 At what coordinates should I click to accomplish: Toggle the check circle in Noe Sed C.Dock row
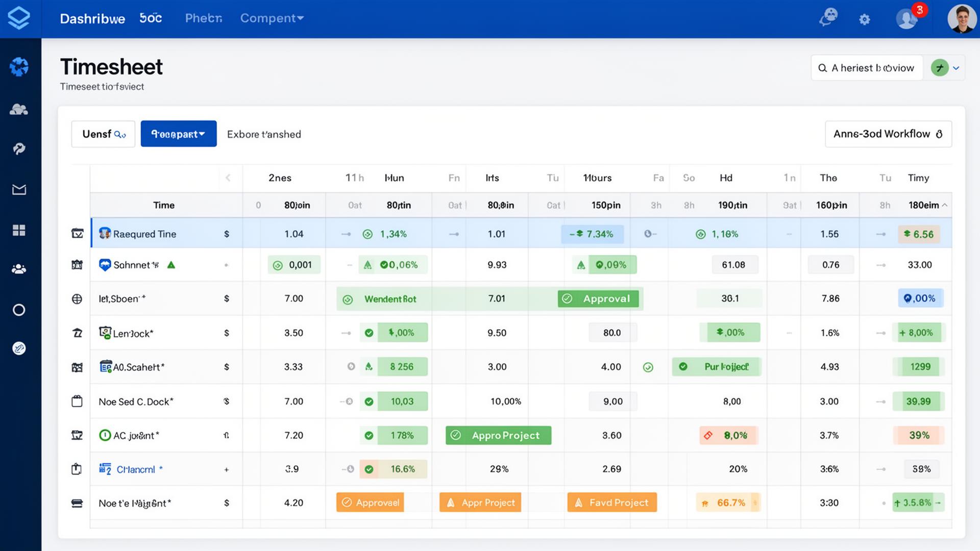tap(369, 402)
